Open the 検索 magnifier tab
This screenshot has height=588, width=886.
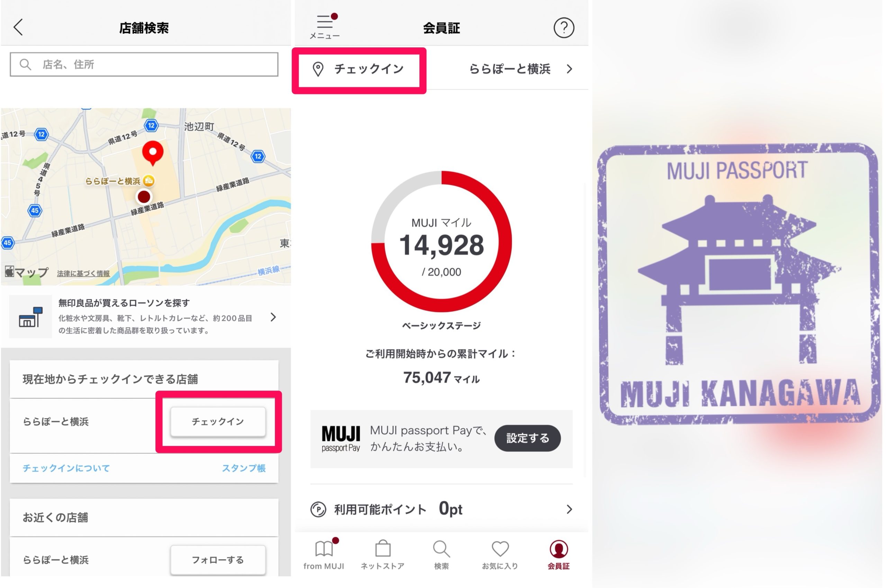(441, 554)
